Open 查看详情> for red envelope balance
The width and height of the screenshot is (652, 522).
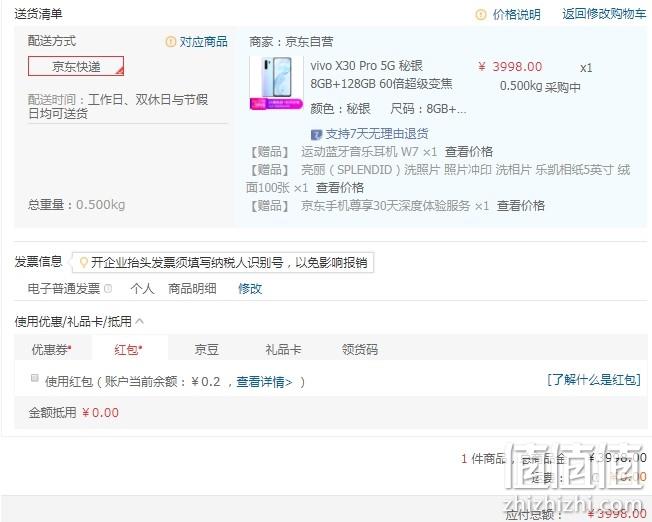pos(264,382)
